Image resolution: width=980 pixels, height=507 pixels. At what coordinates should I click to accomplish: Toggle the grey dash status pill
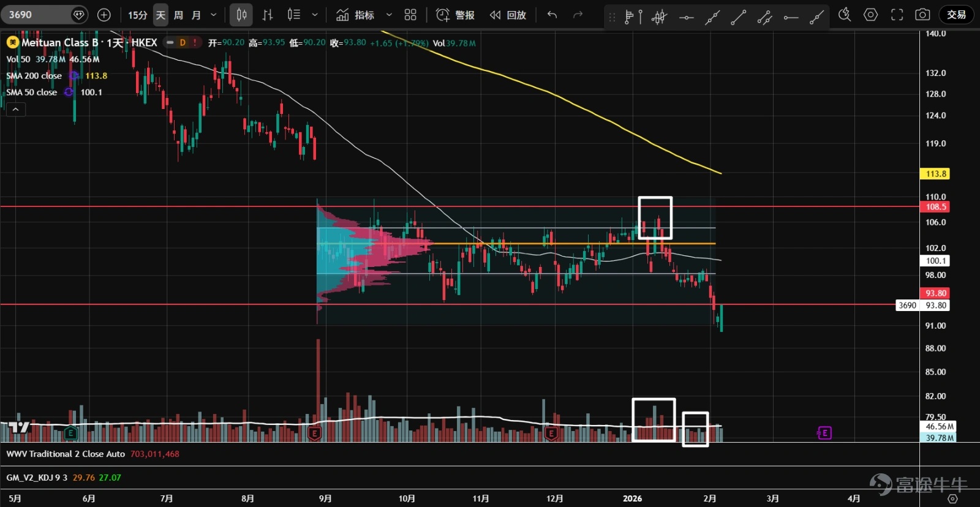coord(170,42)
